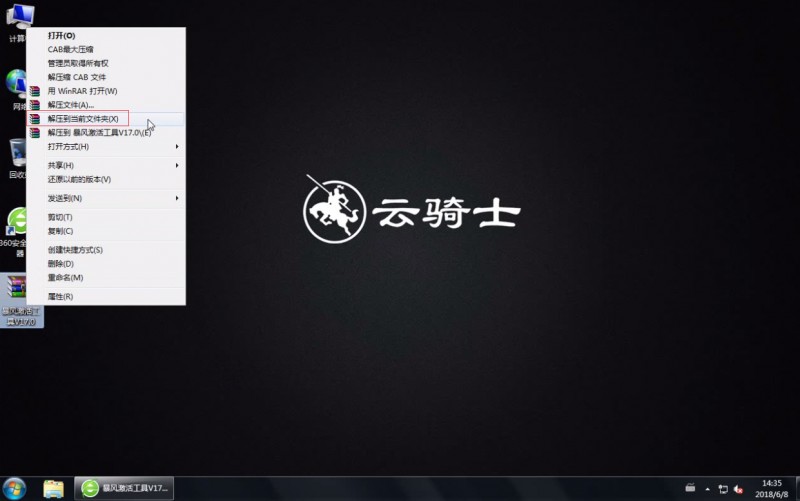Expand the 发送到(N) submenu arrow
The image size is (800, 501).
click(x=177, y=198)
